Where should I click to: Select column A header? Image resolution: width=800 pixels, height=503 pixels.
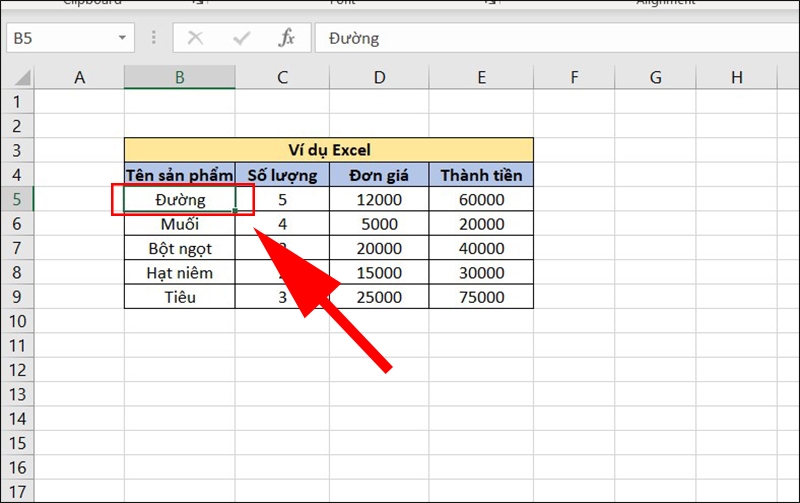tap(79, 78)
